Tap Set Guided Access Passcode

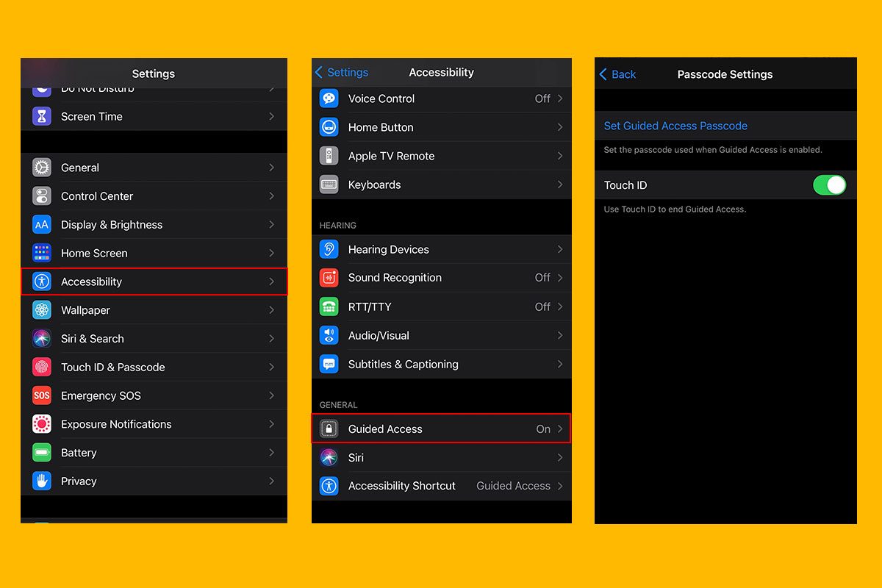675,126
